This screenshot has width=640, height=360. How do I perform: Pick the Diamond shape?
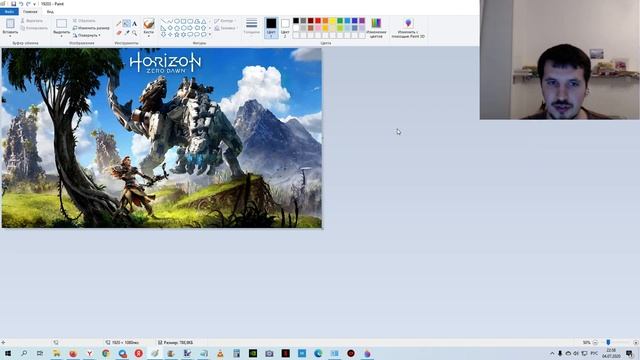coord(170,28)
